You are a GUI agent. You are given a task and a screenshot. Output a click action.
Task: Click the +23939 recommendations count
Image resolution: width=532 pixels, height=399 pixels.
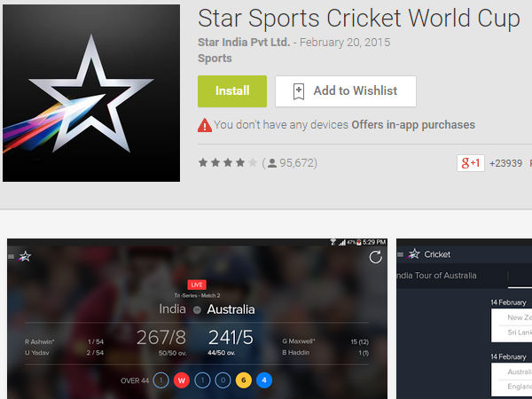coord(505,163)
